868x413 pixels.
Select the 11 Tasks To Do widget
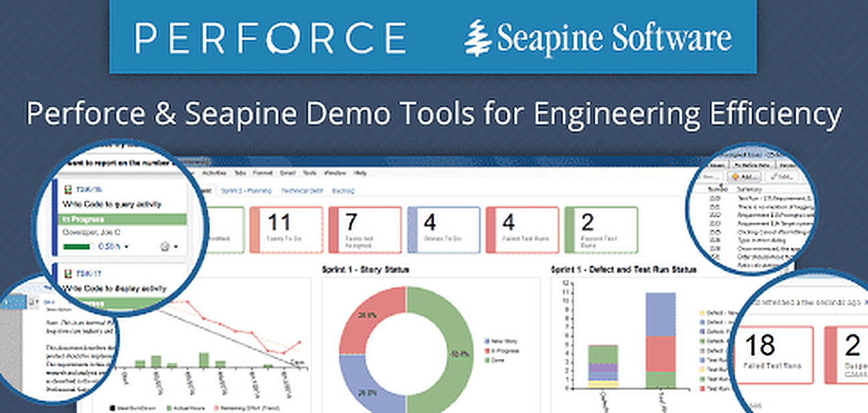tap(286, 230)
